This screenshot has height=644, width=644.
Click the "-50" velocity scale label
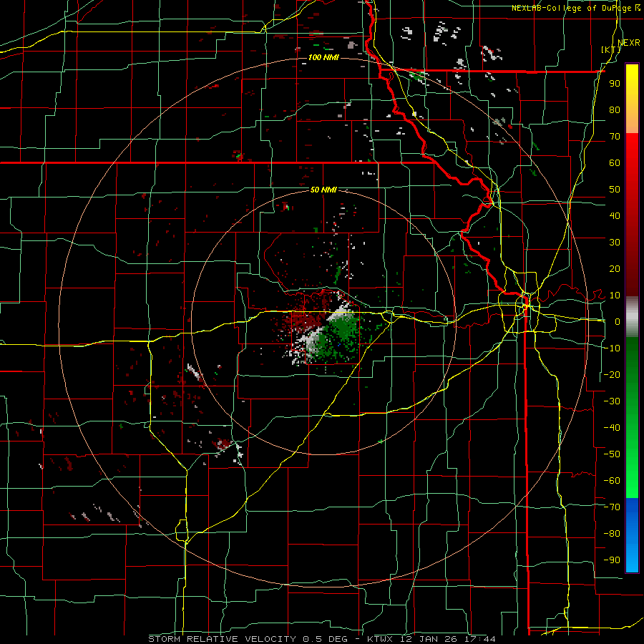coord(612,454)
